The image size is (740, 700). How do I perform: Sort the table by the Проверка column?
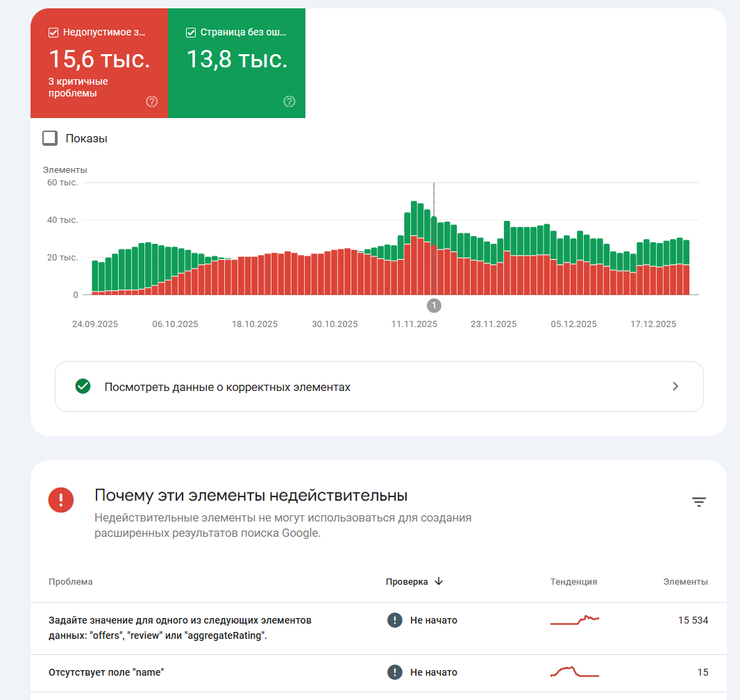406,581
